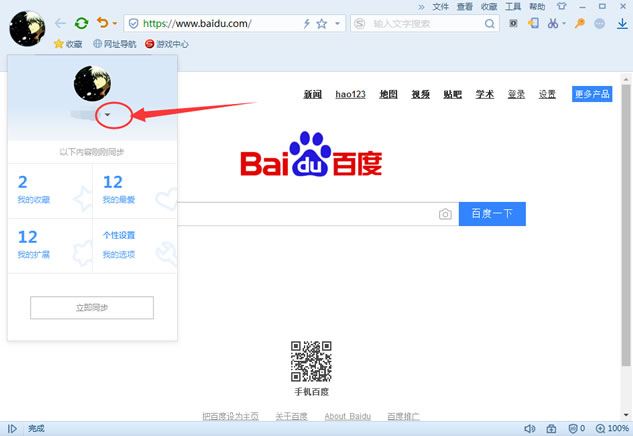The width and height of the screenshot is (633, 436).
Task: Click the About Baidu footer link
Action: coord(348,416)
